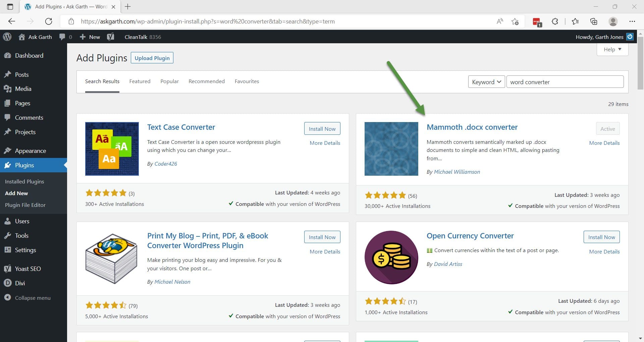Click the Mammoth plugin thumbnail image
Viewport: 644px width, 342px height.
391,149
